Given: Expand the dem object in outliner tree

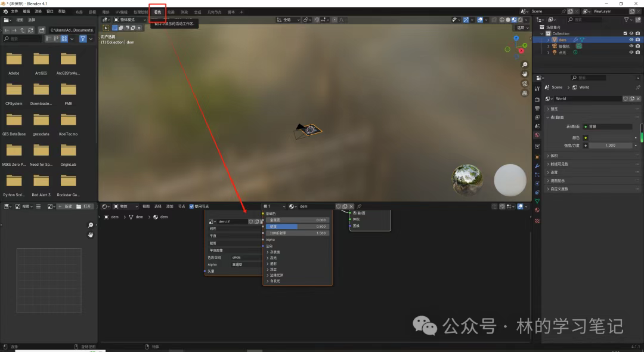Looking at the screenshot, I should pyautogui.click(x=548, y=40).
